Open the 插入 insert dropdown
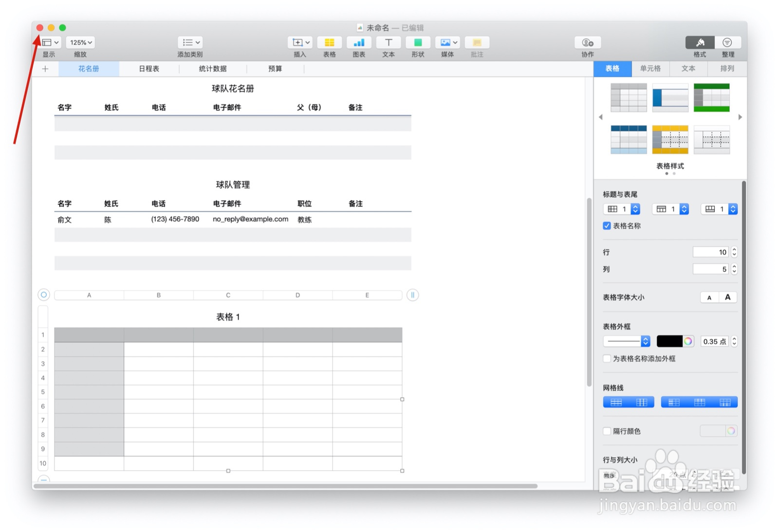The width and height of the screenshot is (779, 532). click(x=299, y=42)
